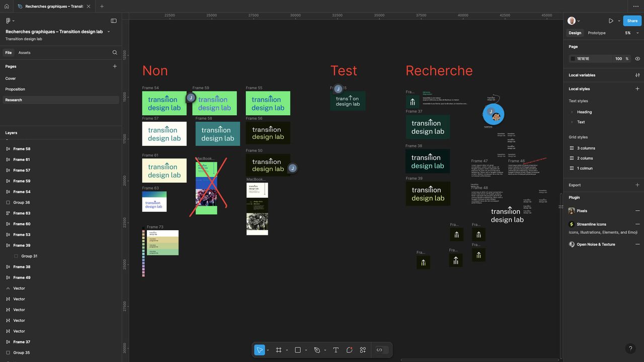Toggle Dev Mode code button
Image resolution: width=644 pixels, height=362 pixels.
pos(379,350)
